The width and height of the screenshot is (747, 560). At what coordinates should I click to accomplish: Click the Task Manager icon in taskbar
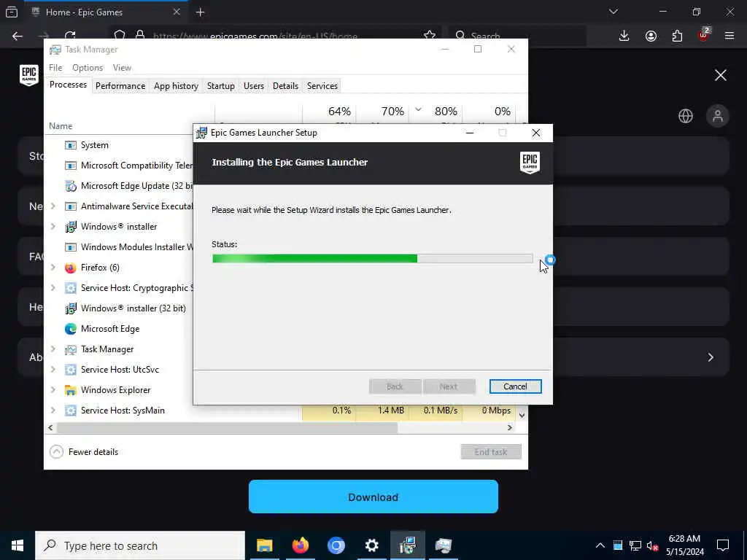tap(443, 545)
